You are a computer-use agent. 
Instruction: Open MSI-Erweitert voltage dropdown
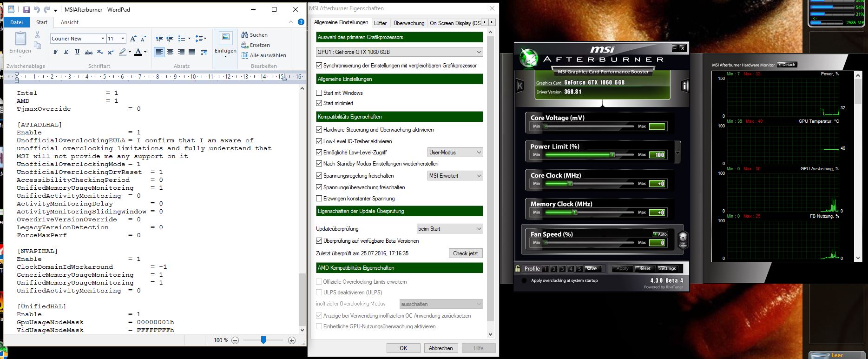click(455, 176)
